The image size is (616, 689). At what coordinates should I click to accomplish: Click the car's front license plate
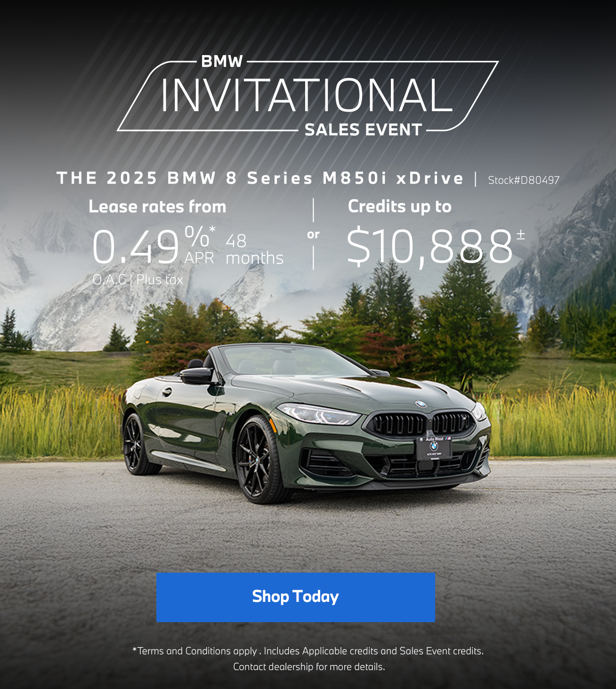434,448
